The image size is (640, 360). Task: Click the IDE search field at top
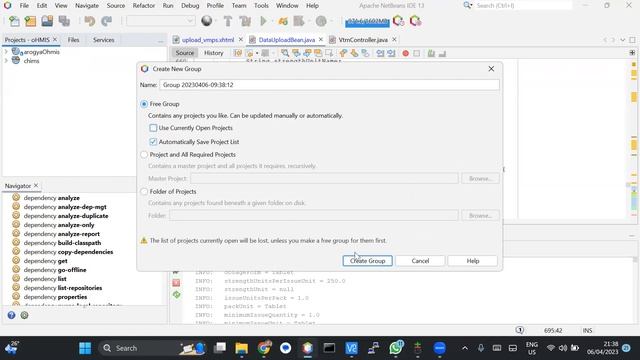(523, 6)
